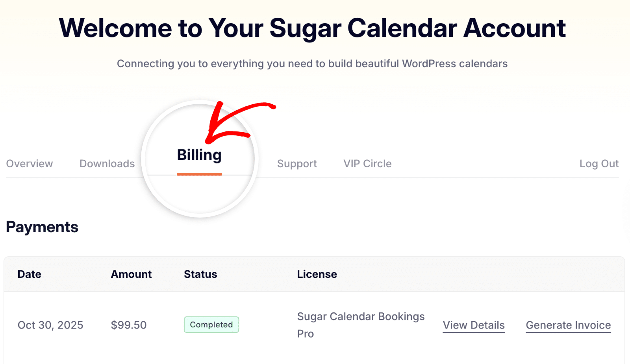Click the Status column header
Viewport: 630px width, 364px height.
tap(200, 274)
